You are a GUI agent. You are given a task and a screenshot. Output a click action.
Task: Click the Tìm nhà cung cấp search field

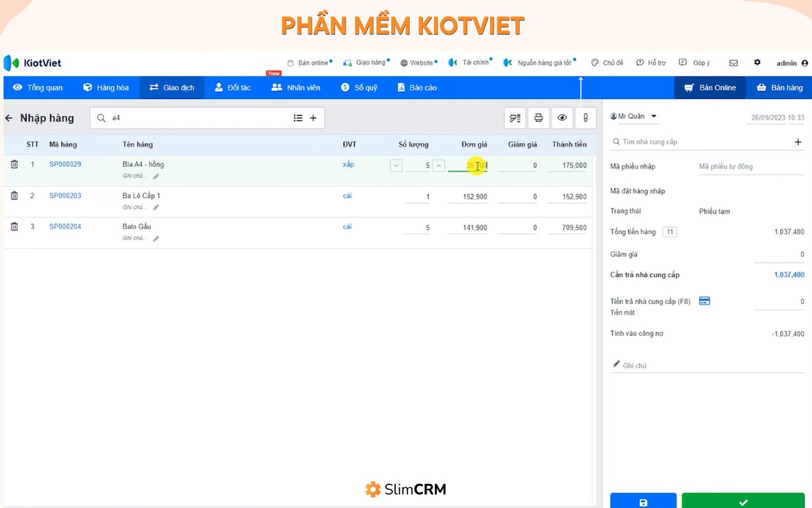click(x=702, y=142)
